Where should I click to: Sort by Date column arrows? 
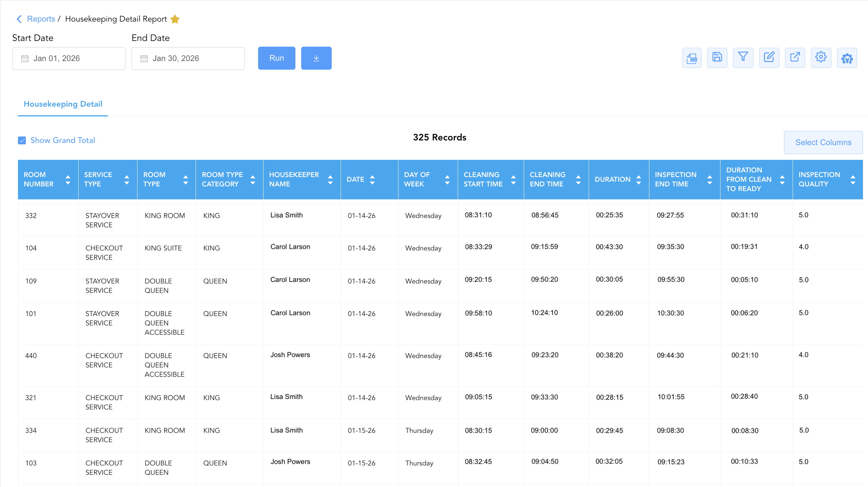click(x=372, y=180)
